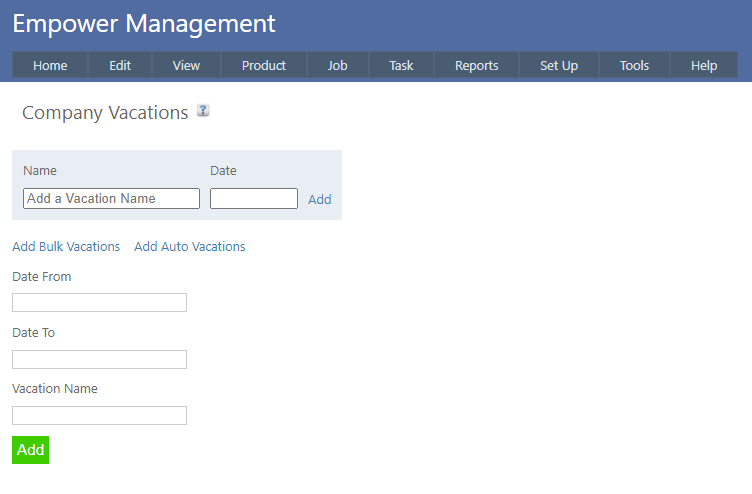
Task: Open the View menu
Action: coord(186,65)
